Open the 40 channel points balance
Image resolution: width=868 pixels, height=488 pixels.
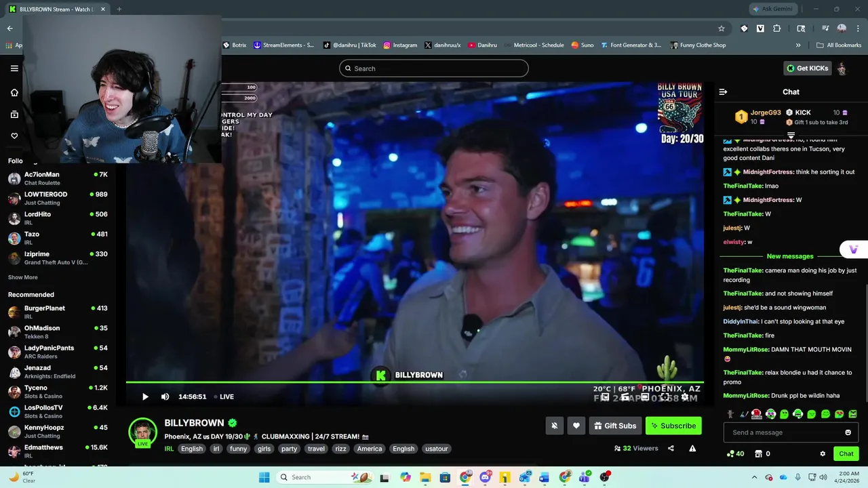coord(735,453)
